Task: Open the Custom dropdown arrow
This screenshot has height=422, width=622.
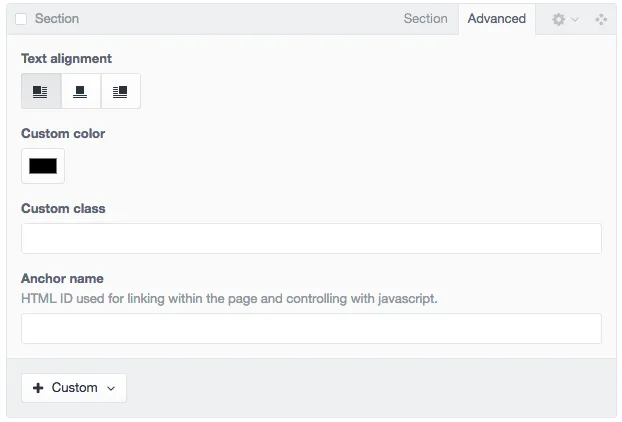Action: [111, 388]
